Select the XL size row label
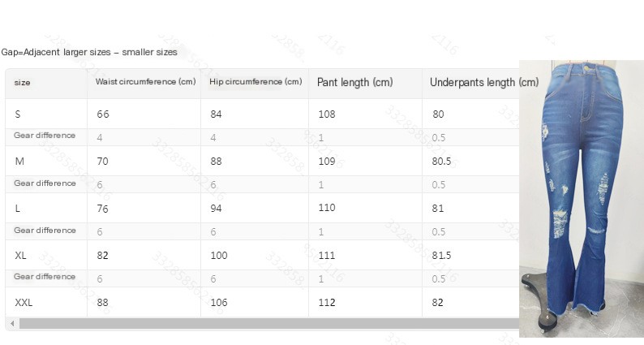 click(21, 256)
